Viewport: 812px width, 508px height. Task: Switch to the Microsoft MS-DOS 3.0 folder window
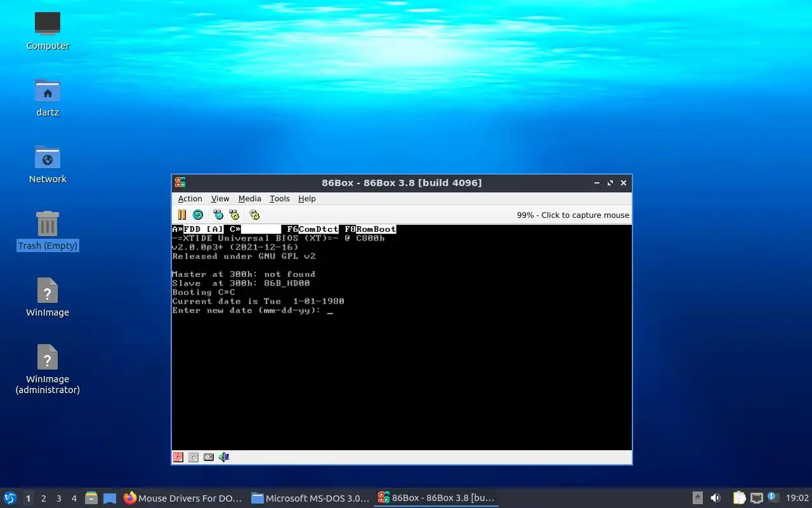pyautogui.click(x=310, y=498)
